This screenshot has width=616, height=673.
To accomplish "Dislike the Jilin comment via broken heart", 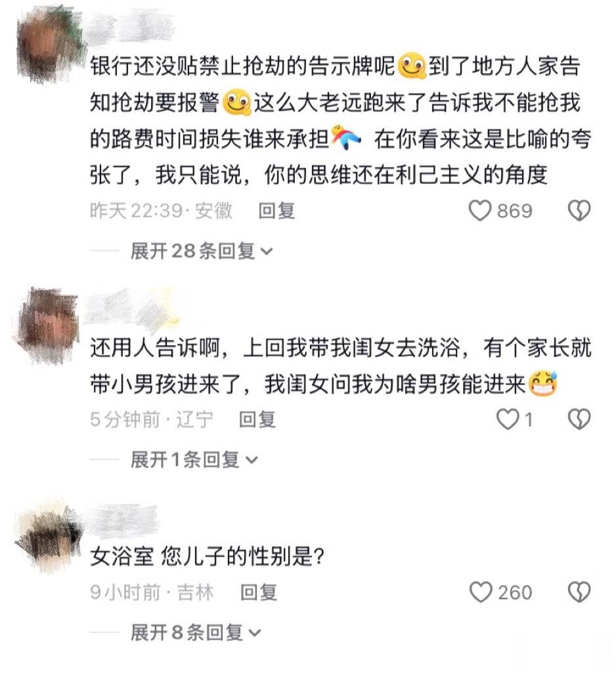I will (579, 592).
